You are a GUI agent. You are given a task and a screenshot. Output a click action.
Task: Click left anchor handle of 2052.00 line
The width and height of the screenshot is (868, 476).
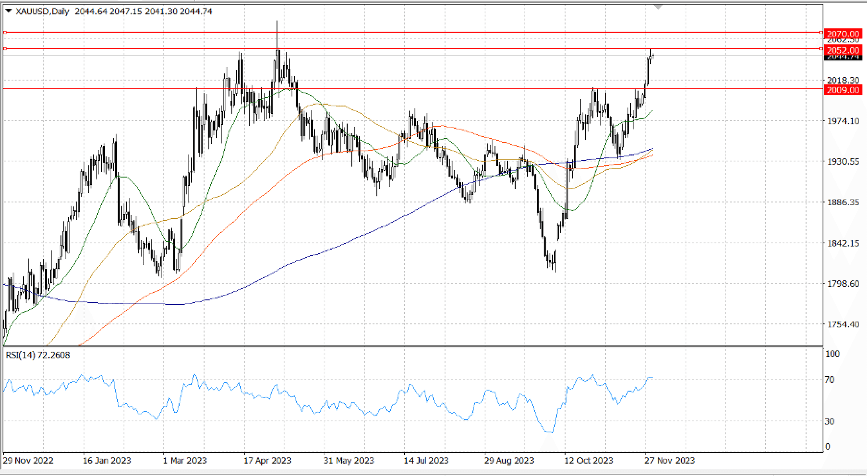pyautogui.click(x=5, y=49)
